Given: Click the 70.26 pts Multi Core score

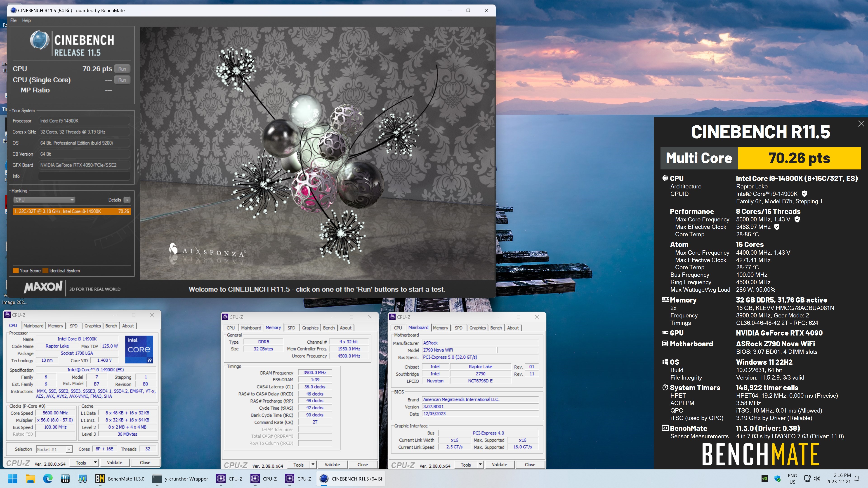Looking at the screenshot, I should 799,158.
